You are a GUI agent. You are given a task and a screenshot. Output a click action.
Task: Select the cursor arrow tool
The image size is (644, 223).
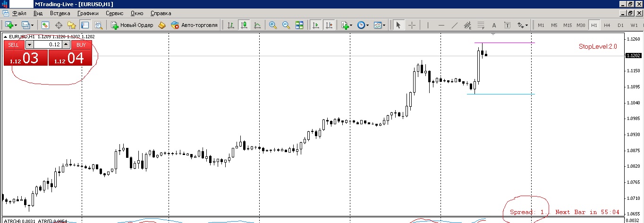398,25
